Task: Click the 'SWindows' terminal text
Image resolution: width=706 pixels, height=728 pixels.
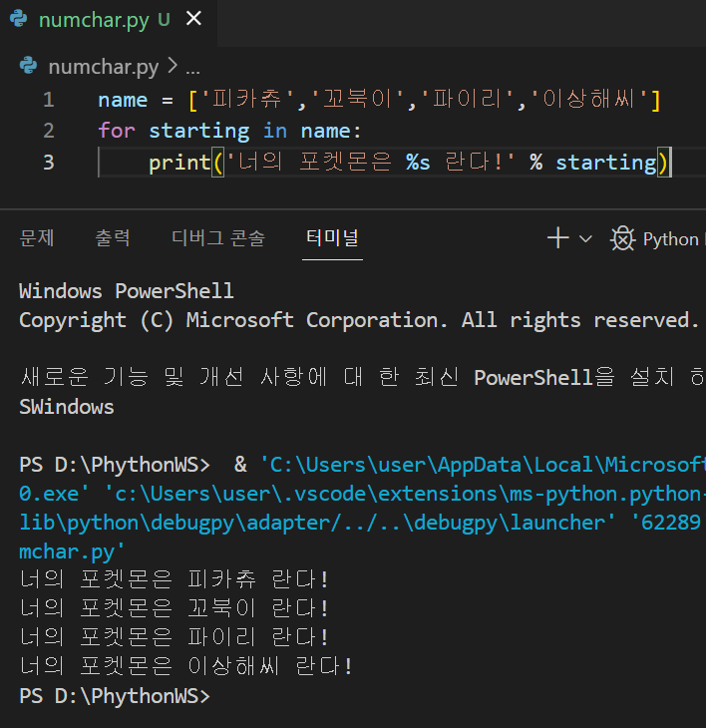Action: tap(67, 407)
